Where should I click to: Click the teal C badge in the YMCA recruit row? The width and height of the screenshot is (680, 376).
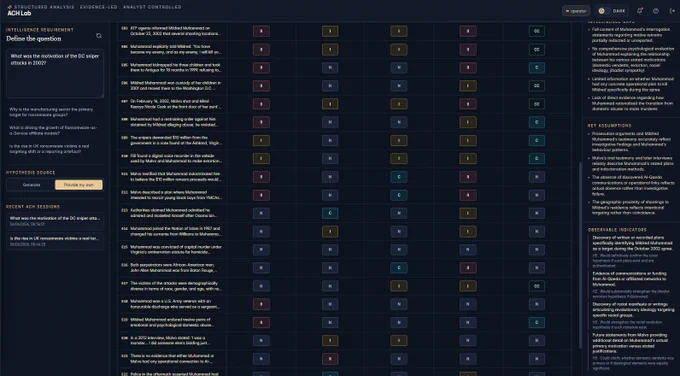pos(399,195)
